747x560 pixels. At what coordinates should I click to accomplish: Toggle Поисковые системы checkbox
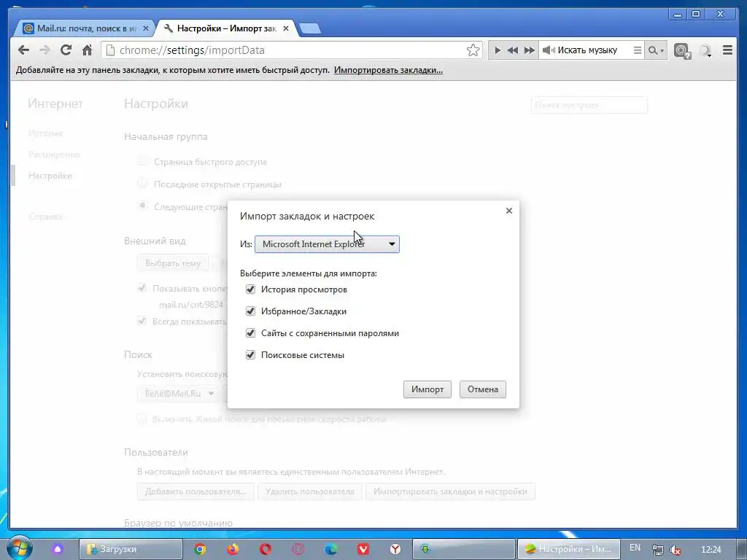[250, 355]
